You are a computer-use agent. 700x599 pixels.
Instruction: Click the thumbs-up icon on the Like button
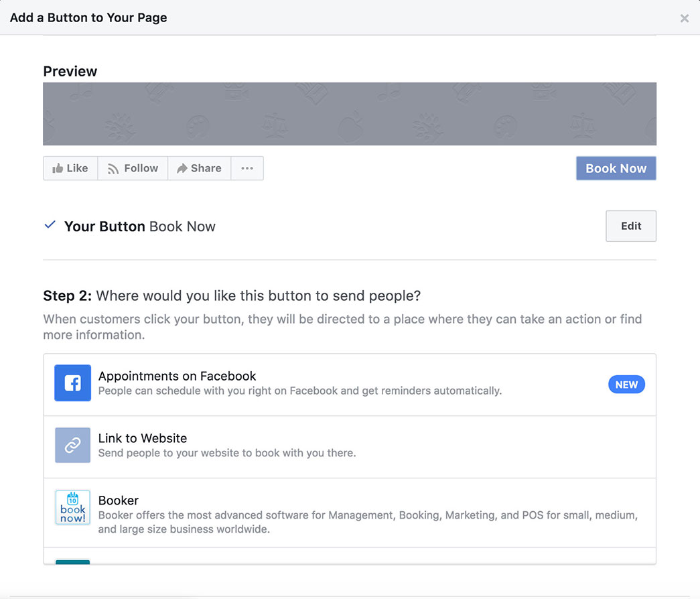click(x=58, y=168)
